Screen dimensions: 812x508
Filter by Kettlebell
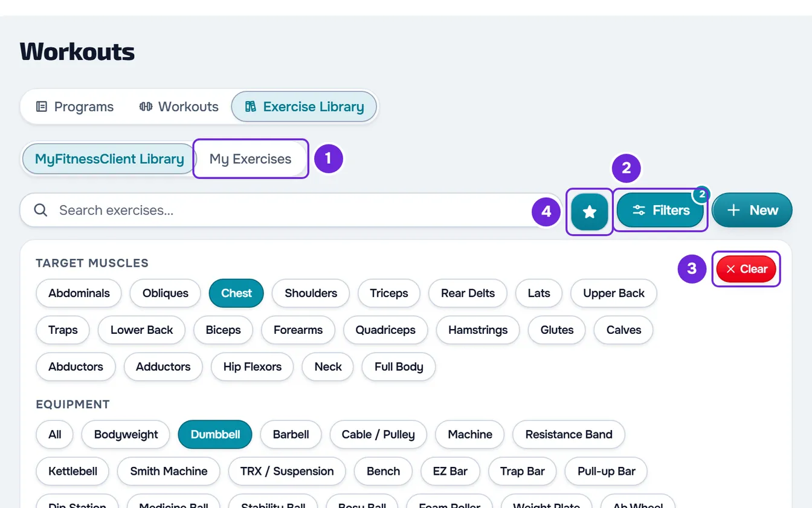(x=72, y=472)
